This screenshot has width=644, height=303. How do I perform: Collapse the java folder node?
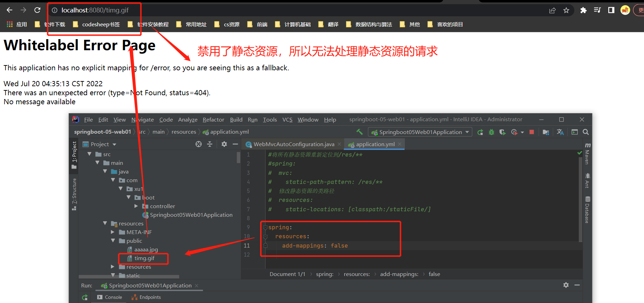(x=105, y=171)
